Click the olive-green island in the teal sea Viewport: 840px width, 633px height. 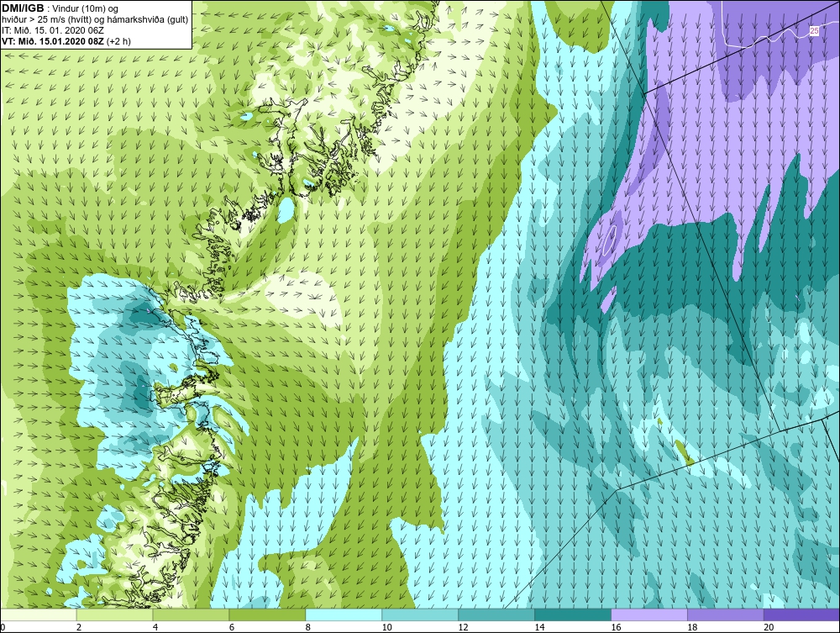point(684,453)
